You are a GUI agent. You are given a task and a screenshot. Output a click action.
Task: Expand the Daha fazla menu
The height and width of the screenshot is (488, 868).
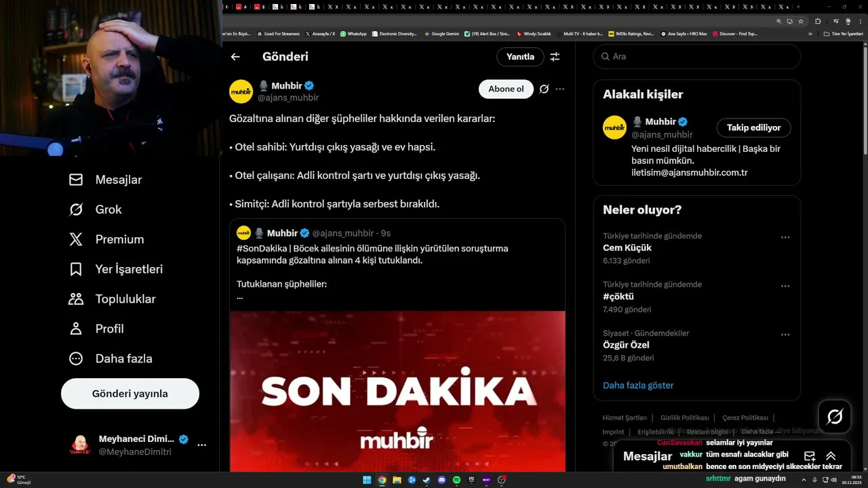click(110, 359)
